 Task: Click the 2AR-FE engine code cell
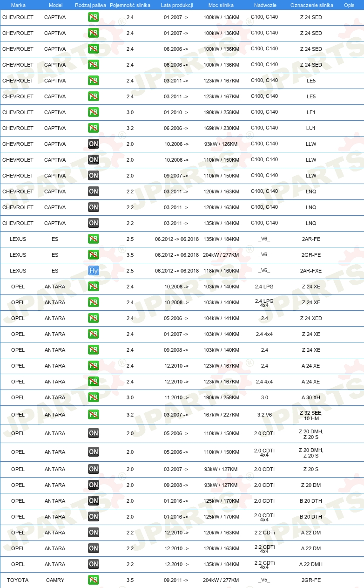point(311,239)
